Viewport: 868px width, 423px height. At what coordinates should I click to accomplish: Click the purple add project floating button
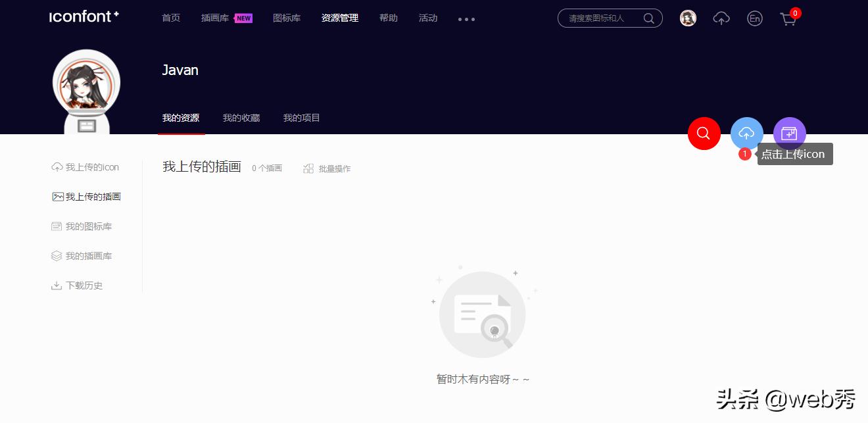(x=790, y=134)
